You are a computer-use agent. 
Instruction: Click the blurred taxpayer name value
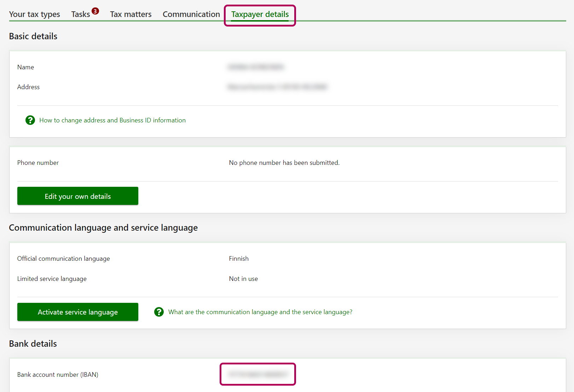tap(256, 67)
